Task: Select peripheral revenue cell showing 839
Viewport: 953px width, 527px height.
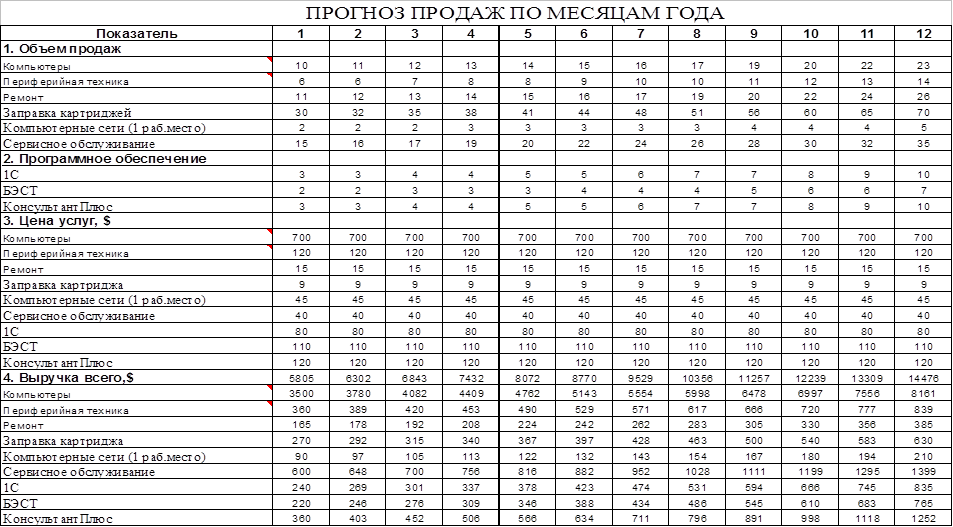Action: [925, 409]
